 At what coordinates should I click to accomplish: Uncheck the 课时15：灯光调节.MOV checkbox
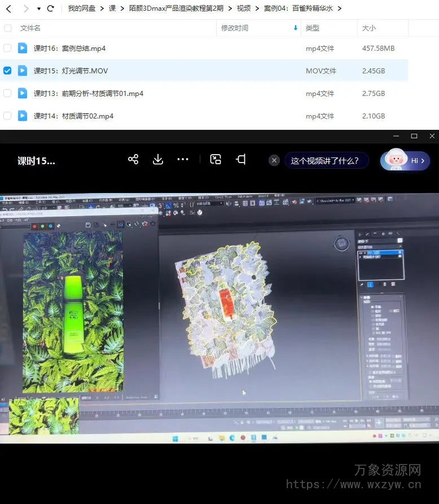tap(7, 71)
